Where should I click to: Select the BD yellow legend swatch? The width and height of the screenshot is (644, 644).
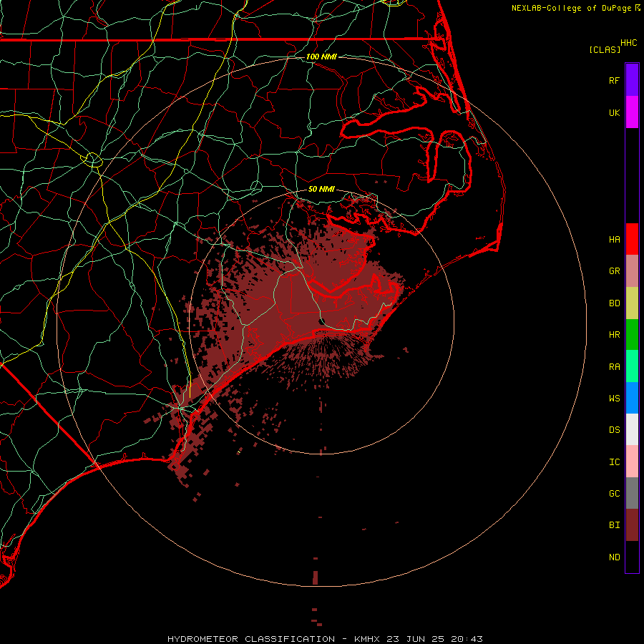coord(632,303)
